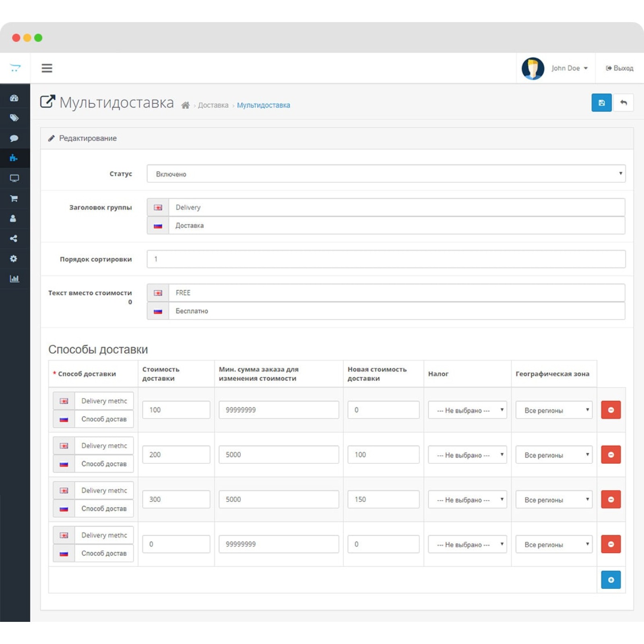
Task: Add a new delivery method row
Action: tap(611, 580)
